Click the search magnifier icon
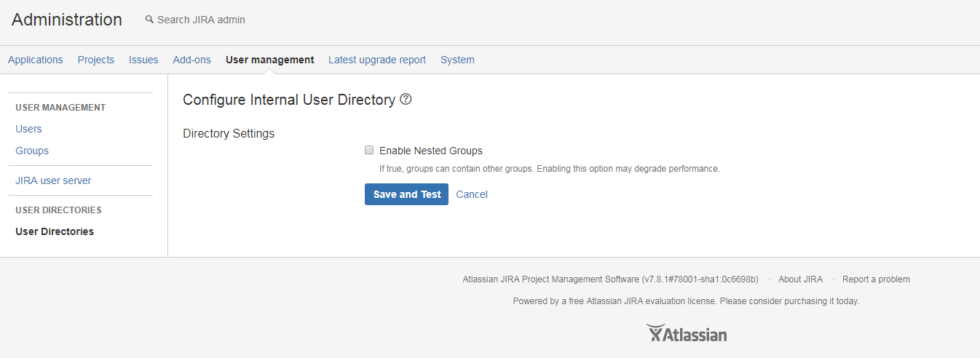Viewport: 980px width, 358px height. click(x=149, y=20)
